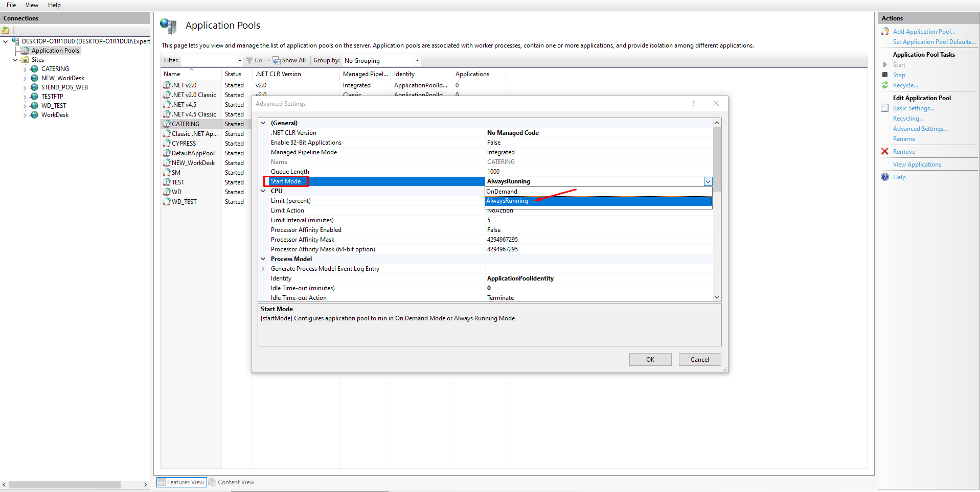Click the Help question mark icon
This screenshot has width=980, height=492.
click(x=885, y=177)
